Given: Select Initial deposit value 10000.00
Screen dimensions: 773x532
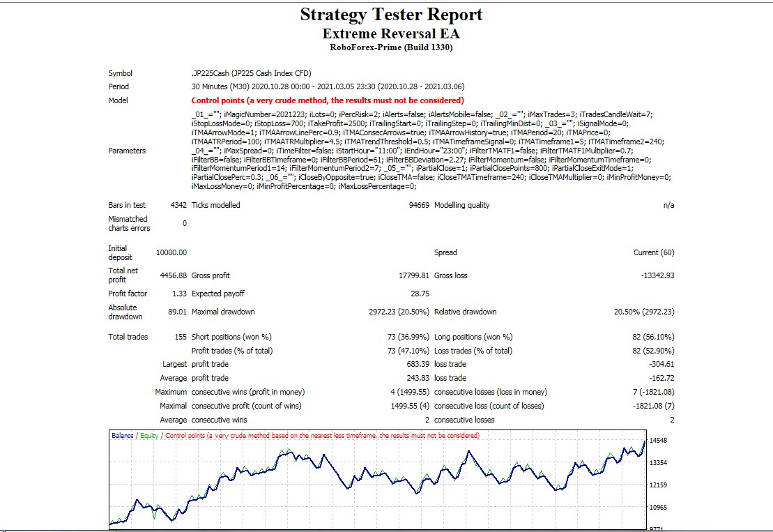Looking at the screenshot, I should point(171,252).
